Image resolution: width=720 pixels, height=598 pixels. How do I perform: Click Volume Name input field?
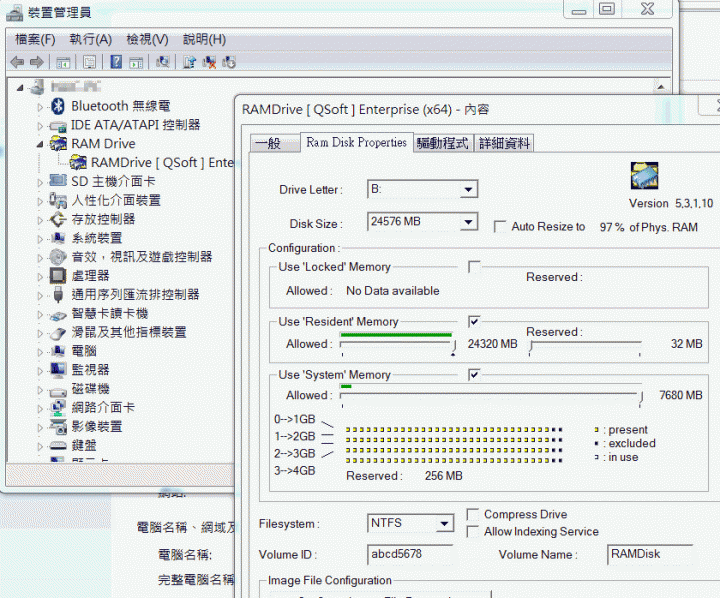650,554
